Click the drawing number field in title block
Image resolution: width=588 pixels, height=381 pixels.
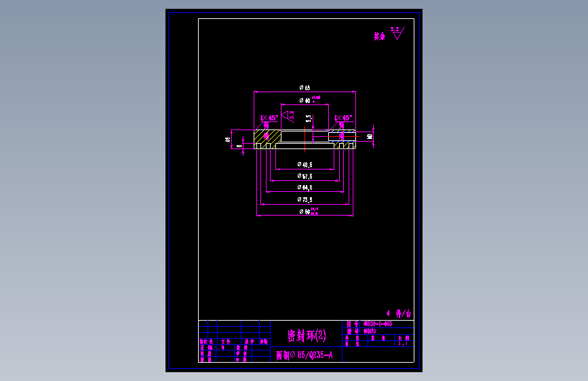coord(387,324)
